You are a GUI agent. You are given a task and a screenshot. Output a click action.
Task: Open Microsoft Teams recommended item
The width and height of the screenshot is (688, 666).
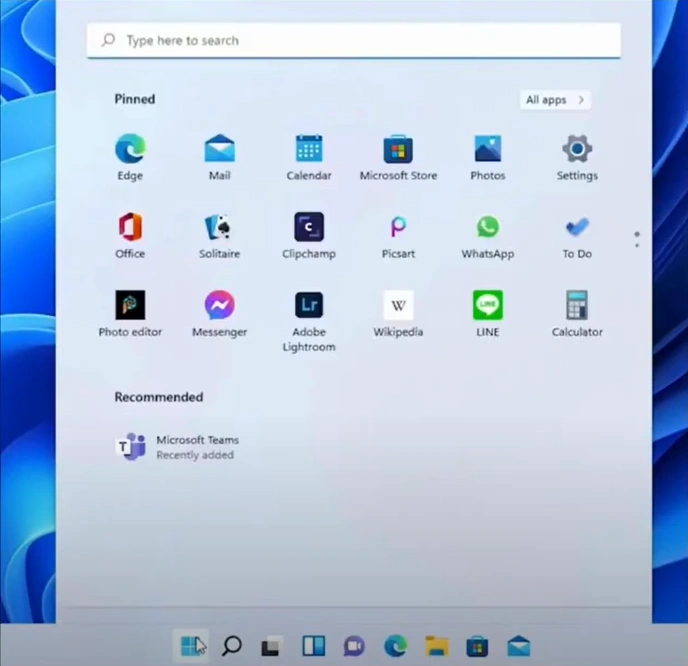pos(177,447)
